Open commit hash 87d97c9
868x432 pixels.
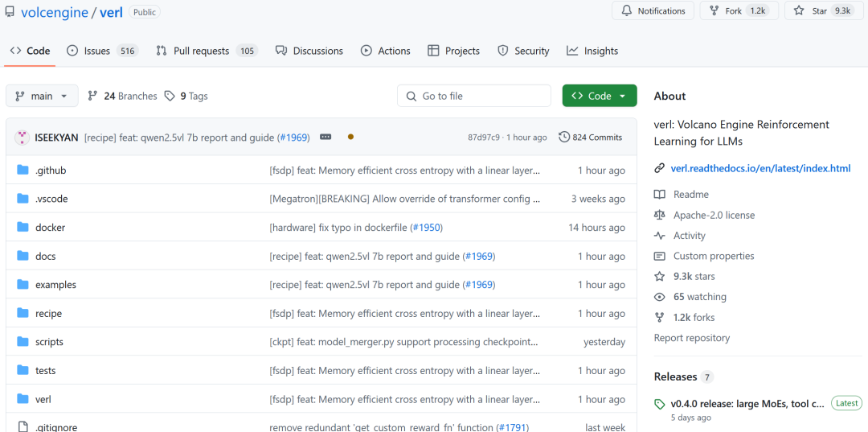tap(483, 138)
